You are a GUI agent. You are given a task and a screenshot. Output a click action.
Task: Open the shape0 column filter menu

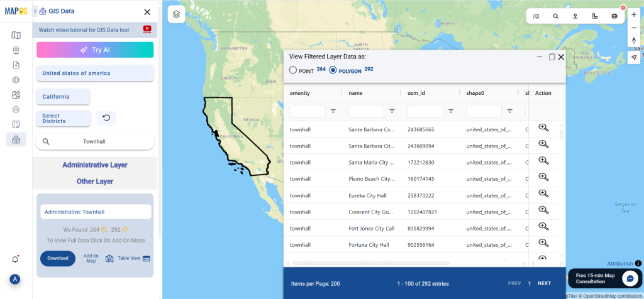[x=509, y=111]
